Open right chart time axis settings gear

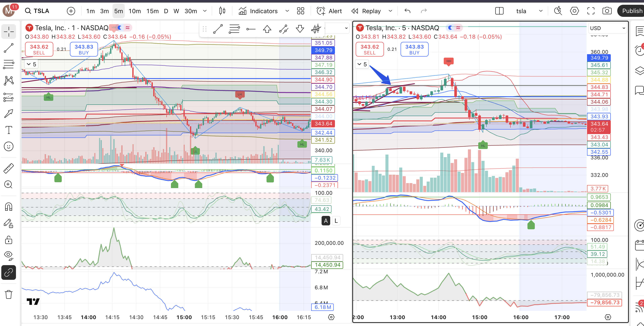(608, 317)
